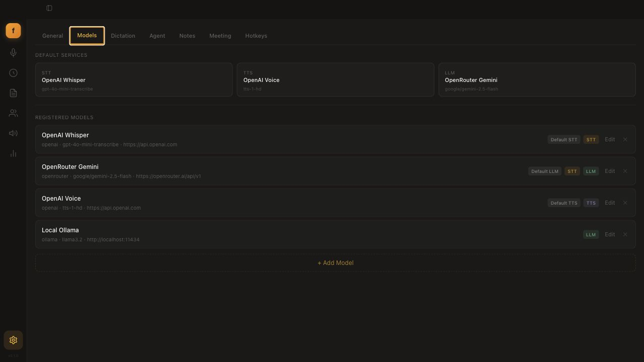Edit the OpenAI Voice model
644x362 pixels.
pyautogui.click(x=610, y=203)
